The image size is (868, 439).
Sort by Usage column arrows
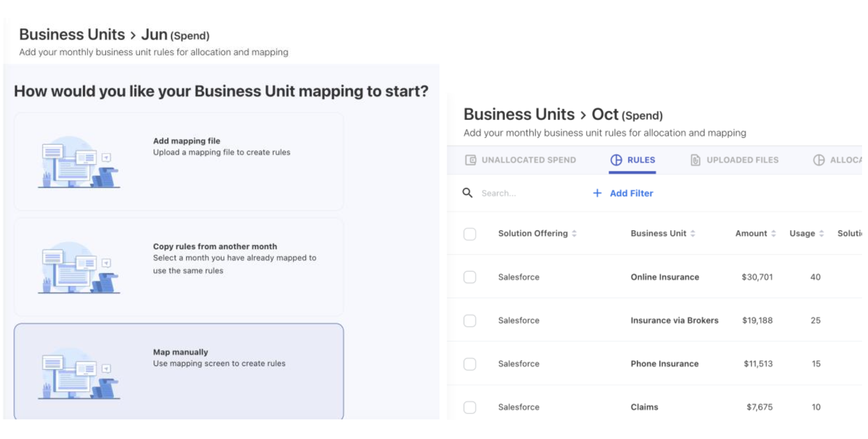(821, 234)
